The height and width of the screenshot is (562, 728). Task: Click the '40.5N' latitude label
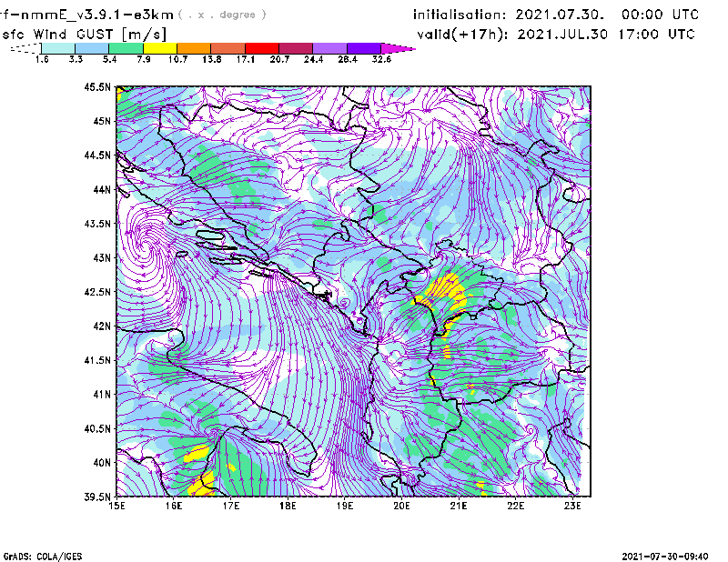97,428
